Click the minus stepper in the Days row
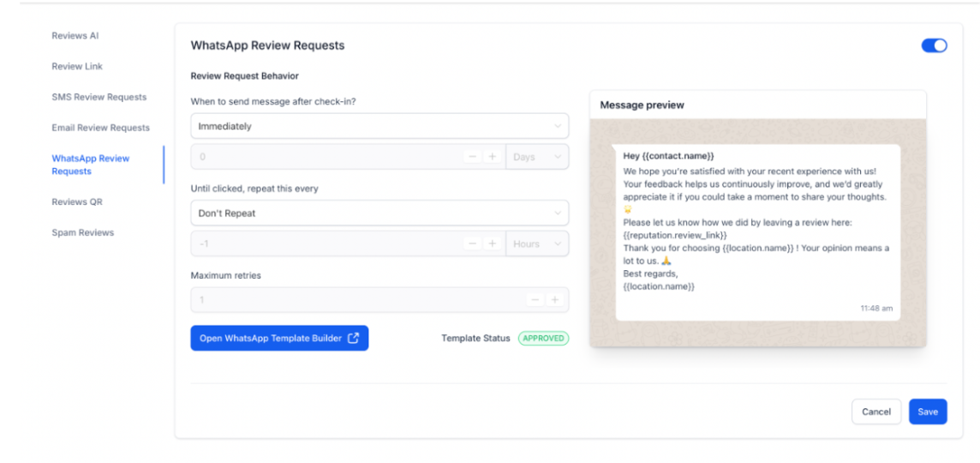The height and width of the screenshot is (463, 980). coord(472,157)
